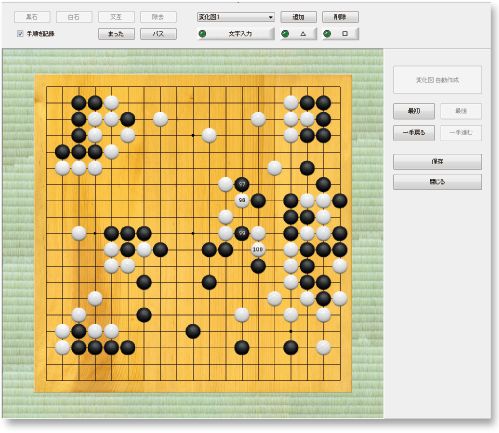The image size is (499, 433).
Task: Select the black stone numbered 97
Action: (x=242, y=184)
